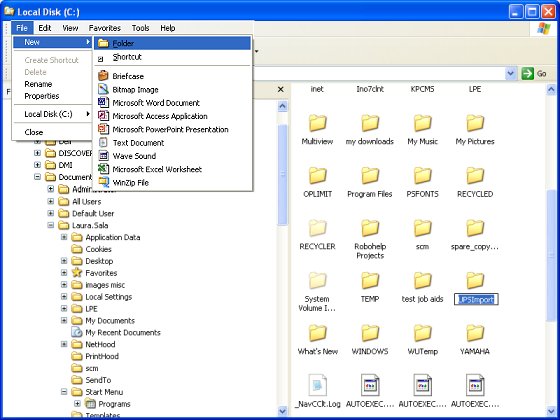Expand the Application Data folder node
Viewport: 560px width, 420px height.
click(64, 237)
